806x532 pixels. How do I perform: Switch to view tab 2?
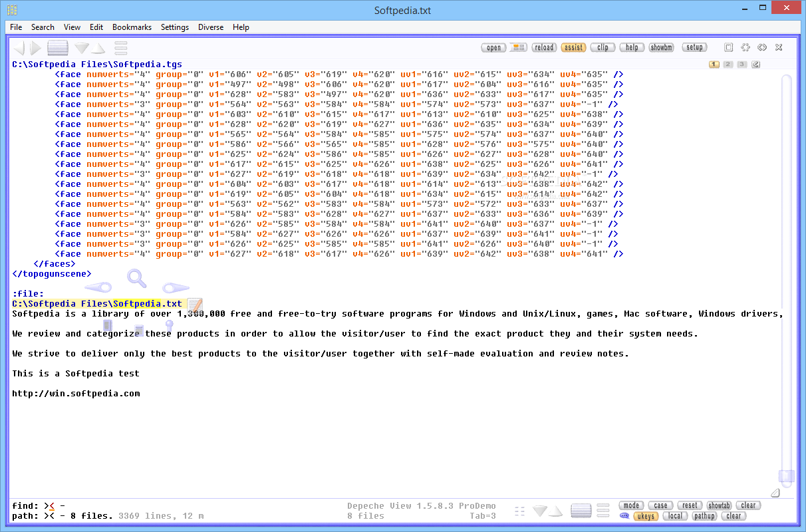coord(728,65)
